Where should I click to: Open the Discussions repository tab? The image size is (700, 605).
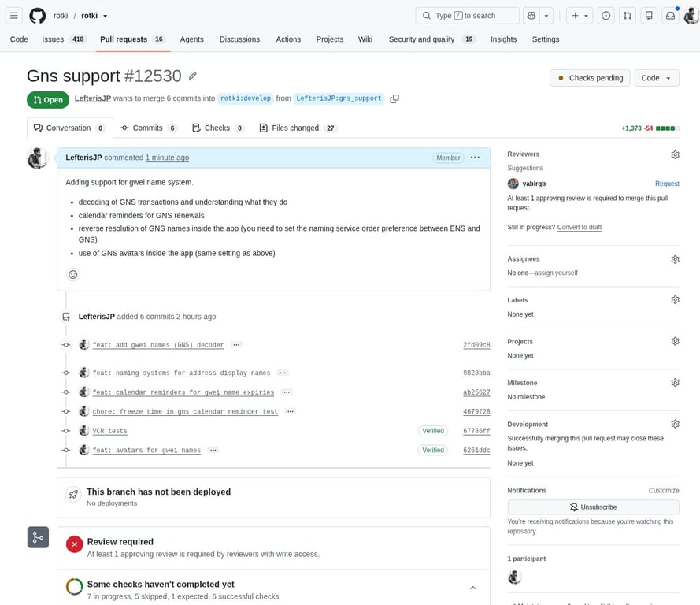coord(239,39)
